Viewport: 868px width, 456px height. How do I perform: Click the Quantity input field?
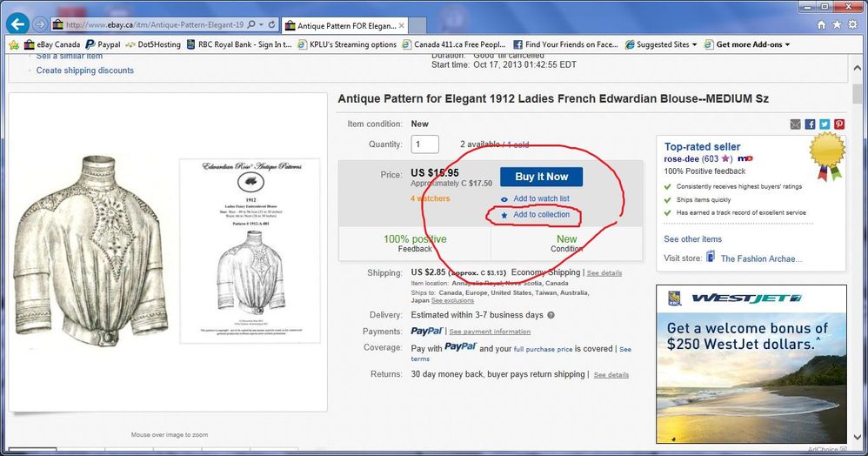425,144
